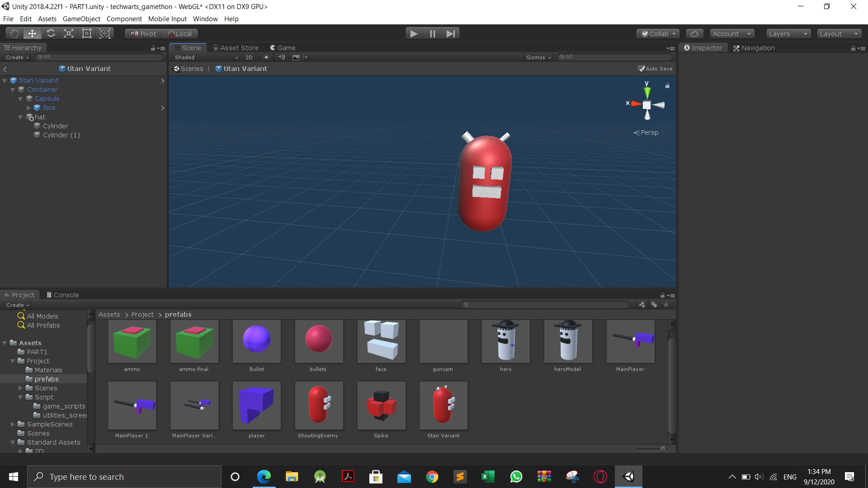This screenshot has width=868, height=488.
Task: Adjust the project icon size slider
Action: [x=662, y=449]
